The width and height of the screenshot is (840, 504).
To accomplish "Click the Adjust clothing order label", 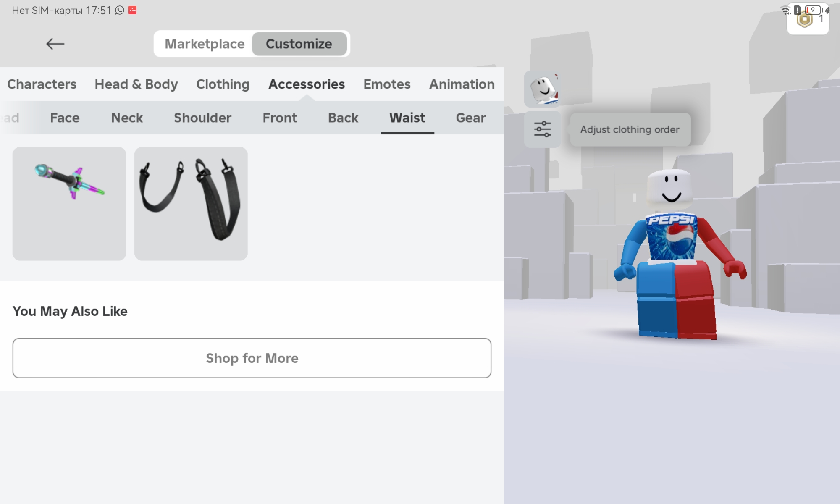I will point(630,129).
